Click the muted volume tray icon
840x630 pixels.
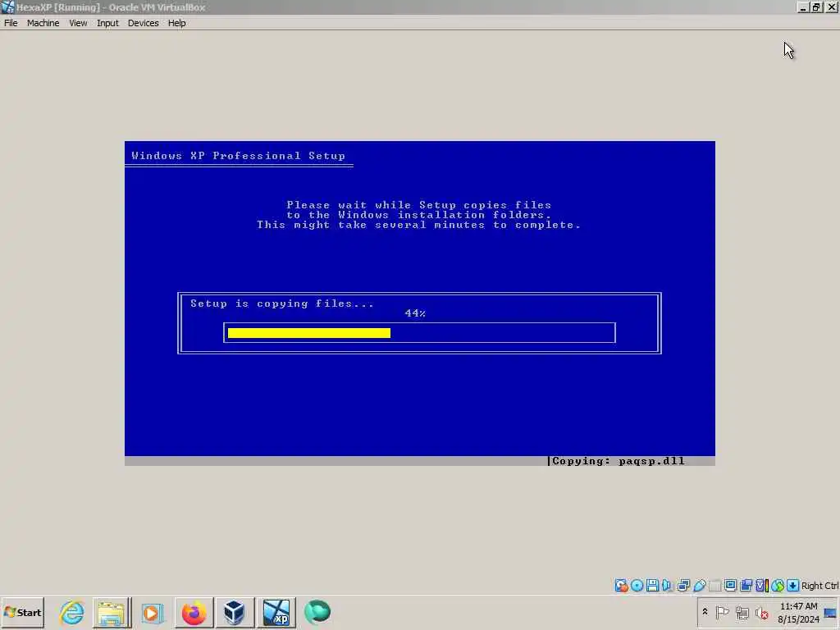[762, 612]
